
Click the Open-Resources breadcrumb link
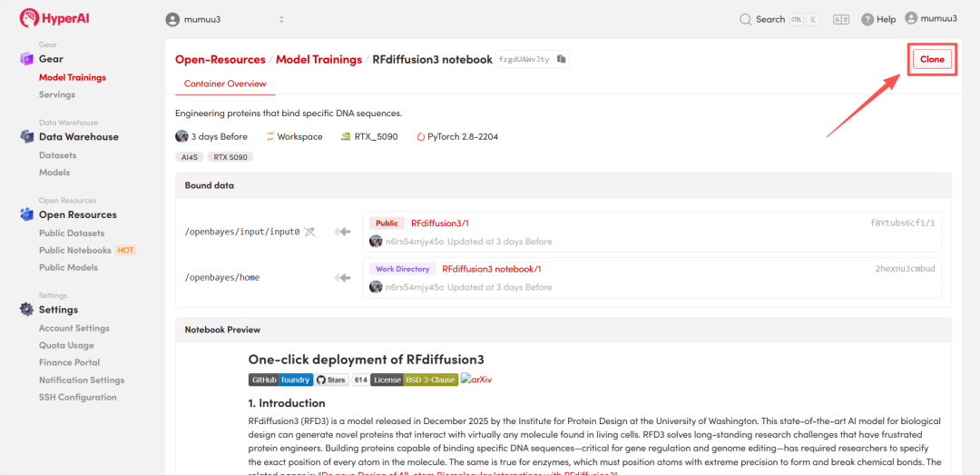(x=220, y=59)
